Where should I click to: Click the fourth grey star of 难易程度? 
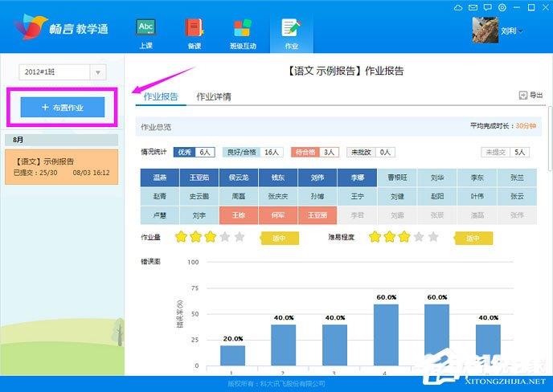click(419, 236)
